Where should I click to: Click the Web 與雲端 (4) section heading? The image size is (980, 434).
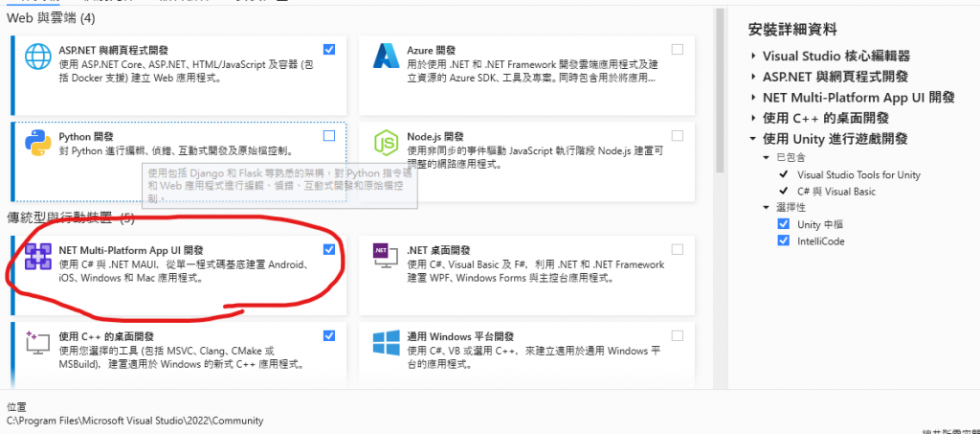[51, 18]
